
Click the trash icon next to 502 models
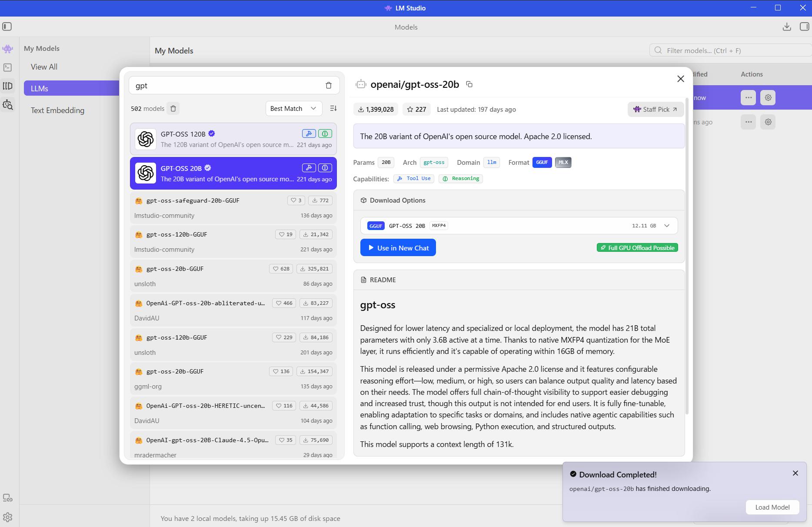click(173, 108)
